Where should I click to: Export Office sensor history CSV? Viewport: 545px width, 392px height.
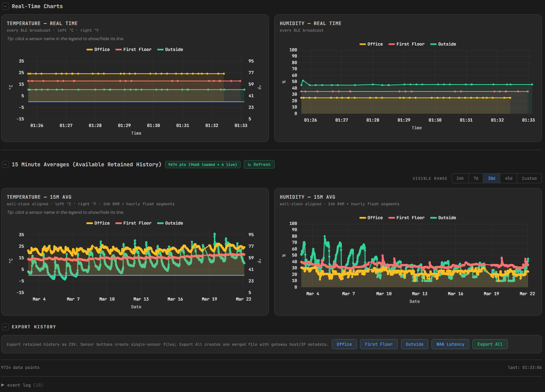[x=344, y=344]
